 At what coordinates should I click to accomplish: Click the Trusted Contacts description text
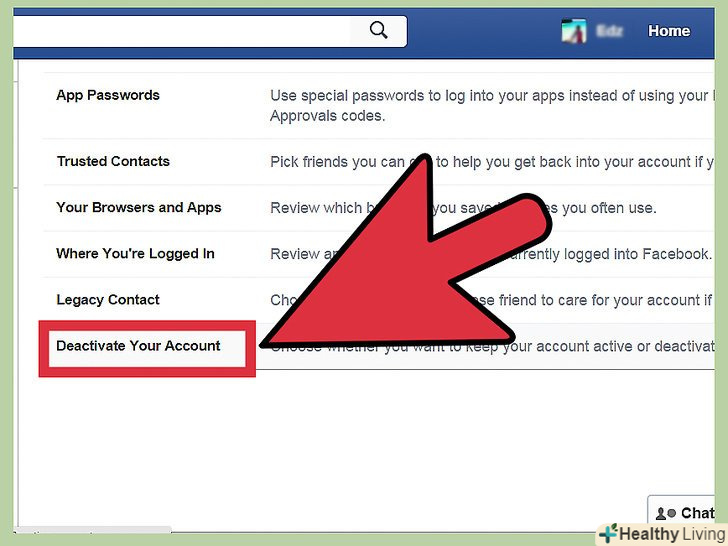pos(492,162)
